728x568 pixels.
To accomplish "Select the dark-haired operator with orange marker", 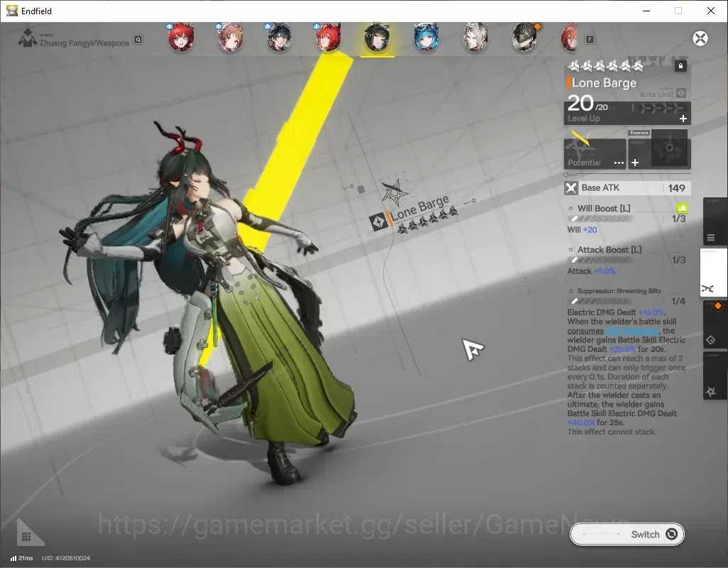I will click(524, 37).
